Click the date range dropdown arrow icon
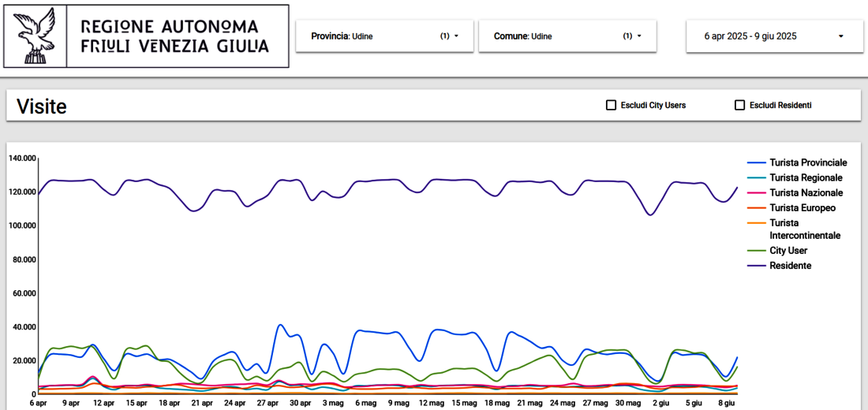This screenshot has height=410, width=868. [840, 36]
